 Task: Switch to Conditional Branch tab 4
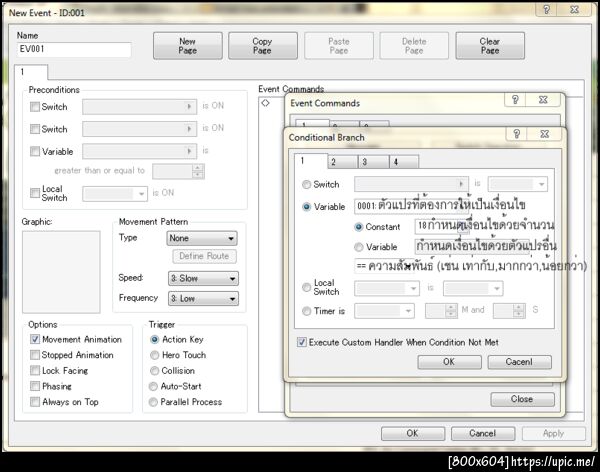point(404,162)
